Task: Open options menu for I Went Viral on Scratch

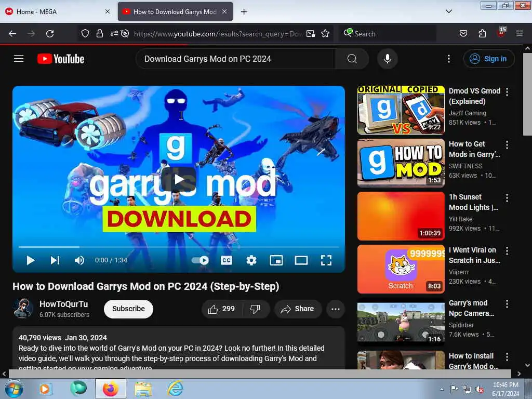Action: 507,251
